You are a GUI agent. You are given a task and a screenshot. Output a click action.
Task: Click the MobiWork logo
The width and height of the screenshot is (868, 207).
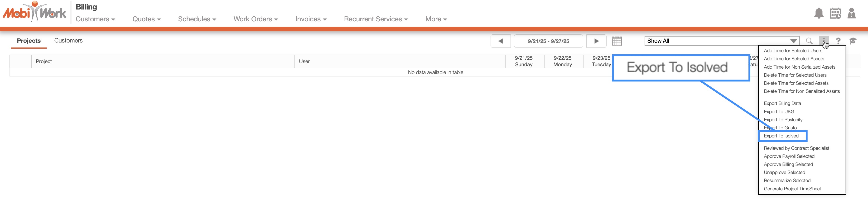[34, 12]
